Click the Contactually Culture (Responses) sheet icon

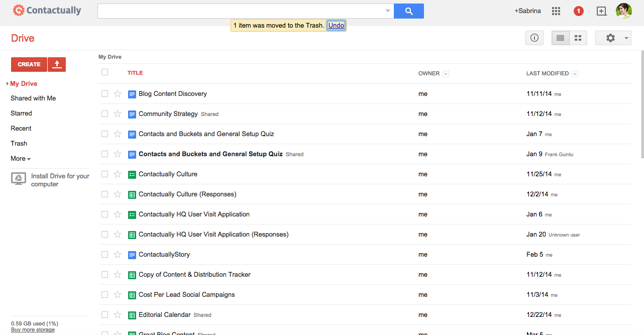click(132, 194)
